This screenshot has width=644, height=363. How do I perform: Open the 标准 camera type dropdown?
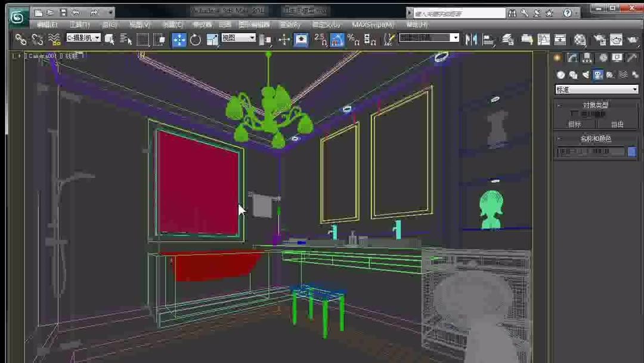click(x=596, y=89)
